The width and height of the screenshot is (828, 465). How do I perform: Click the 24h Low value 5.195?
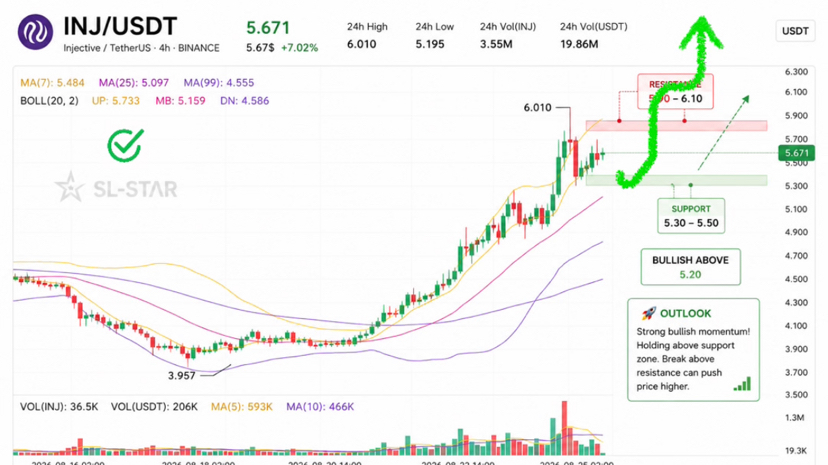click(429, 44)
